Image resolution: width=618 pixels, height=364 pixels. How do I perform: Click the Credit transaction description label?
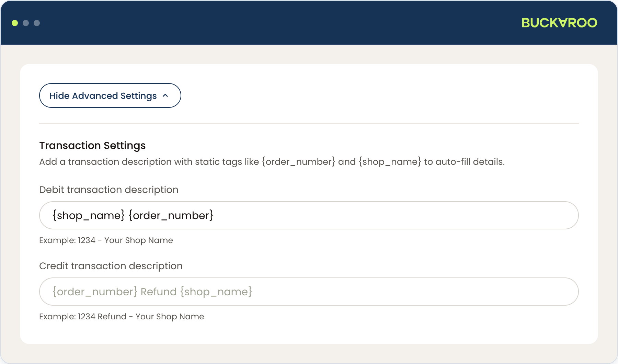pyautogui.click(x=111, y=266)
